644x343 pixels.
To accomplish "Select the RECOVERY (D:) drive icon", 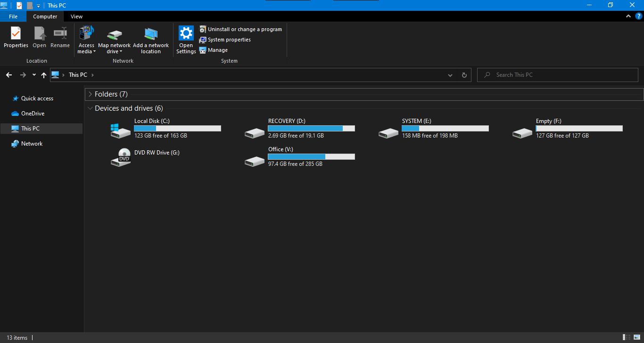I will 255,133.
